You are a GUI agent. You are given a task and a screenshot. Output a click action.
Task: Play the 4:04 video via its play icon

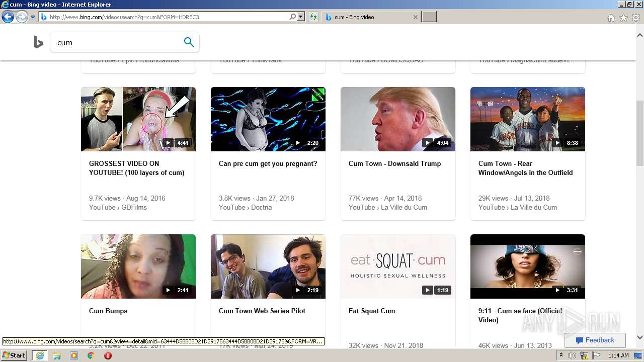pos(428,143)
